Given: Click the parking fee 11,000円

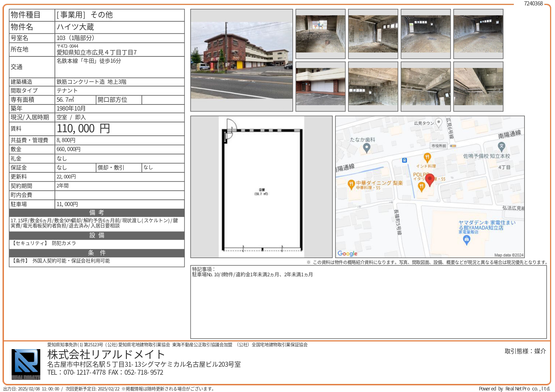Looking at the screenshot, I should point(67,204).
